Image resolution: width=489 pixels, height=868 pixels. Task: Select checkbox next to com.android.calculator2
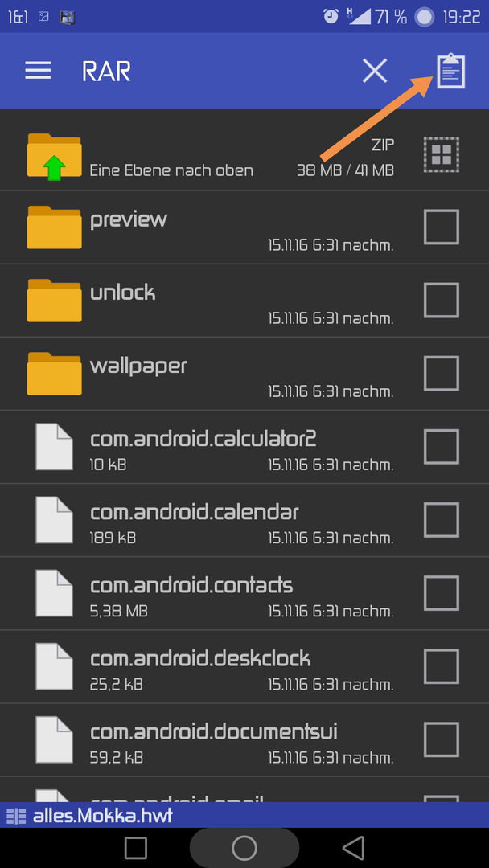coord(442,447)
